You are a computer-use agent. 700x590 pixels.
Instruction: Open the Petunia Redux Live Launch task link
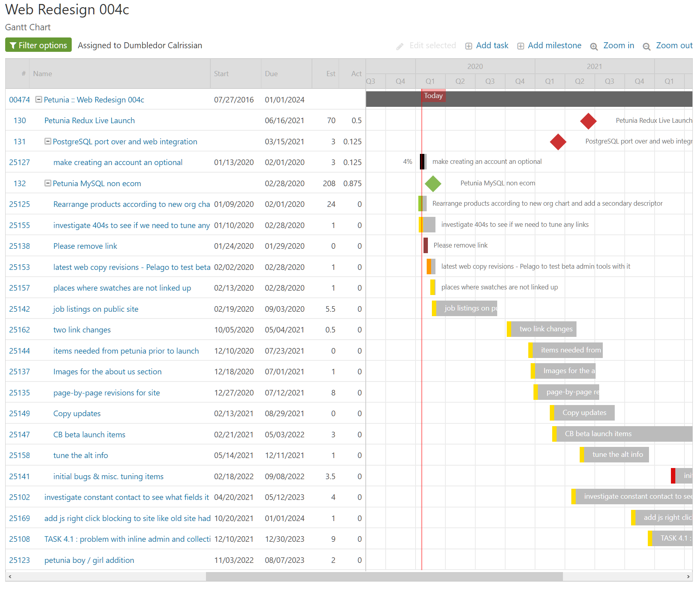pos(89,120)
